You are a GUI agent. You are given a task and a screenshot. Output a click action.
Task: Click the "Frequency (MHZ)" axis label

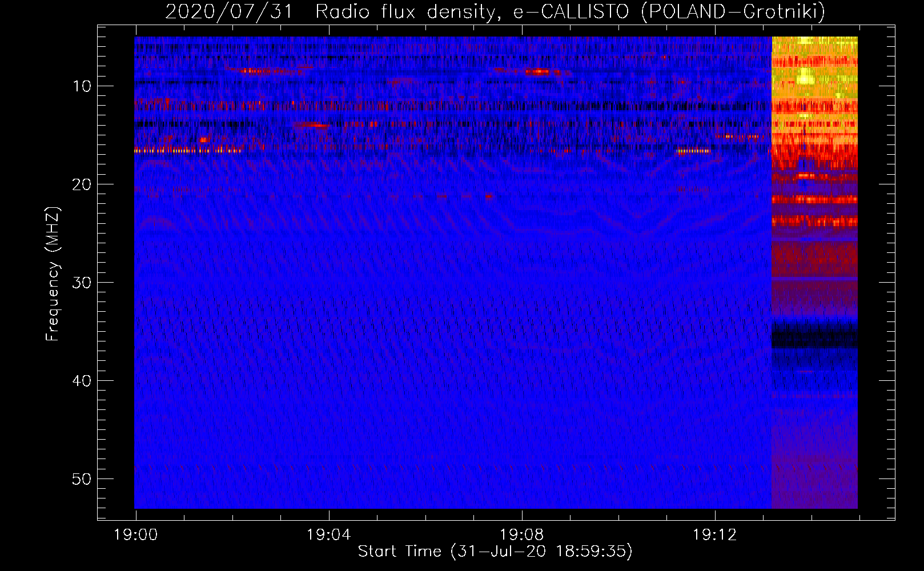pos(53,274)
